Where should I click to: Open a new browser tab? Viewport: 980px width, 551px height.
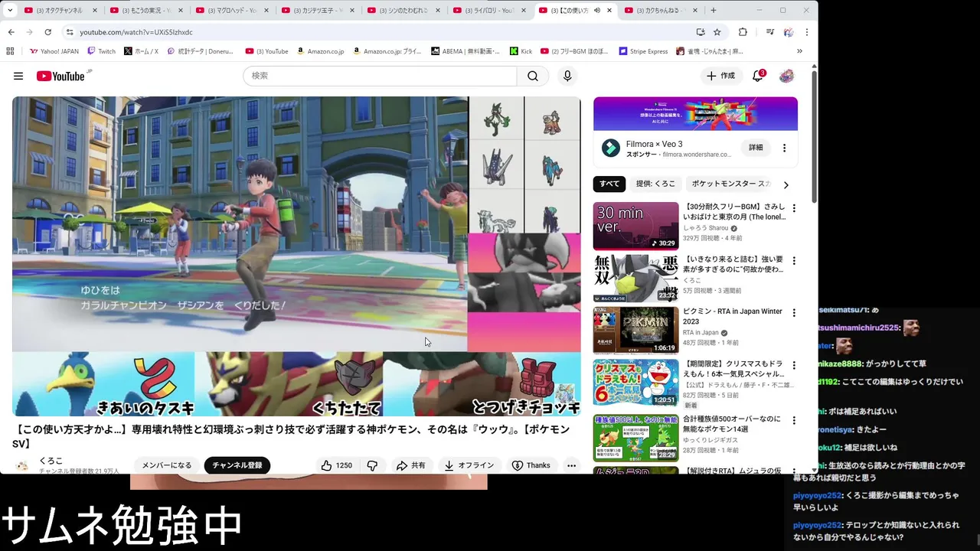coord(713,11)
